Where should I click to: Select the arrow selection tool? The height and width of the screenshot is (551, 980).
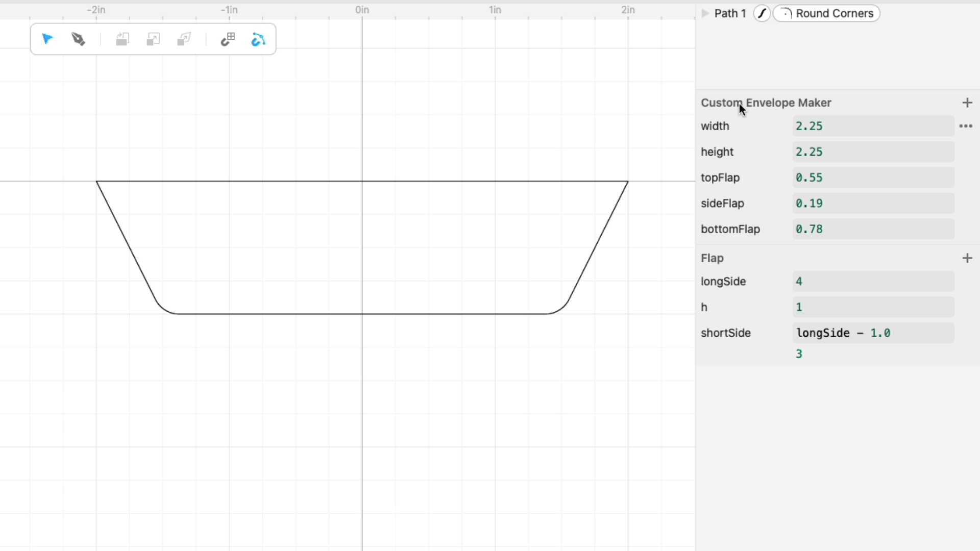(47, 39)
